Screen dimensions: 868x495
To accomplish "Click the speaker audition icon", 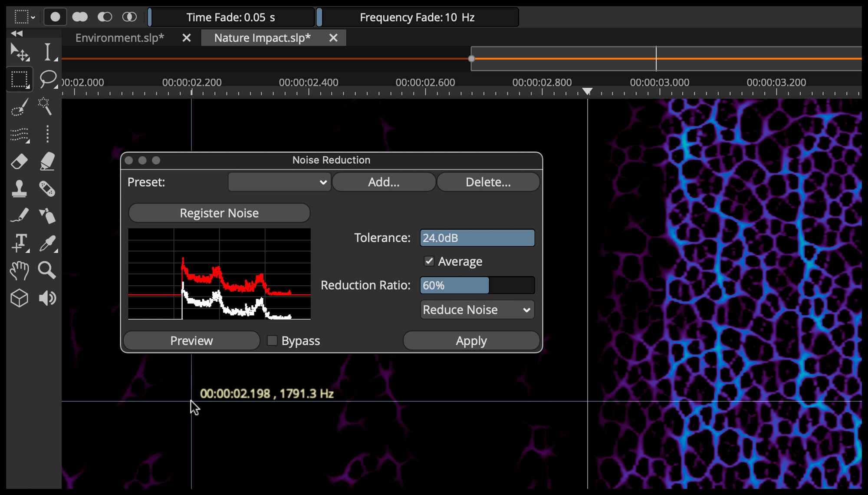I will coord(47,298).
